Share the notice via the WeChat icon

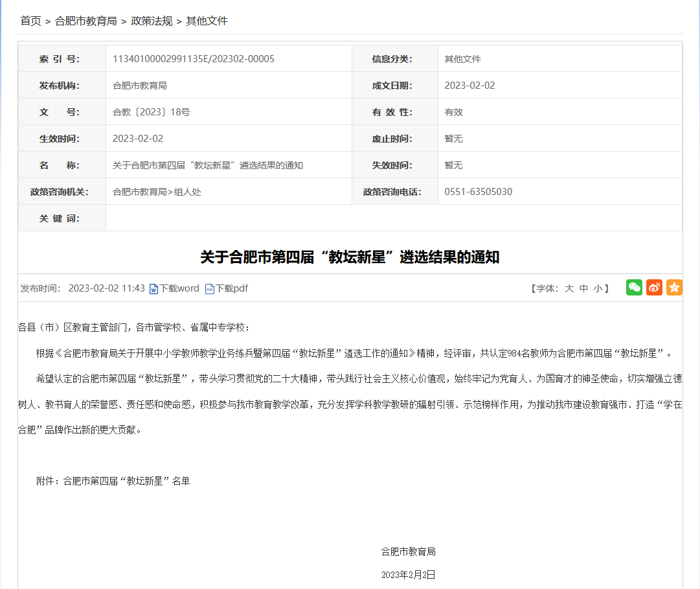pos(634,288)
